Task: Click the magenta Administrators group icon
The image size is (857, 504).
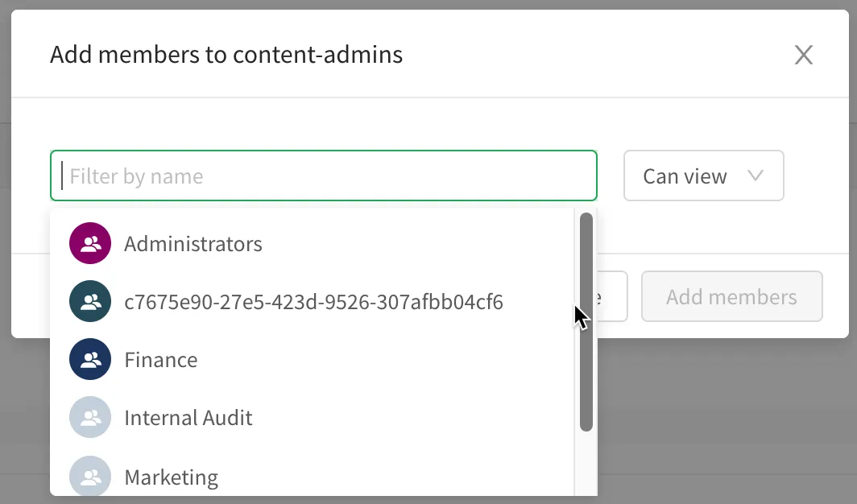Action: [89, 243]
